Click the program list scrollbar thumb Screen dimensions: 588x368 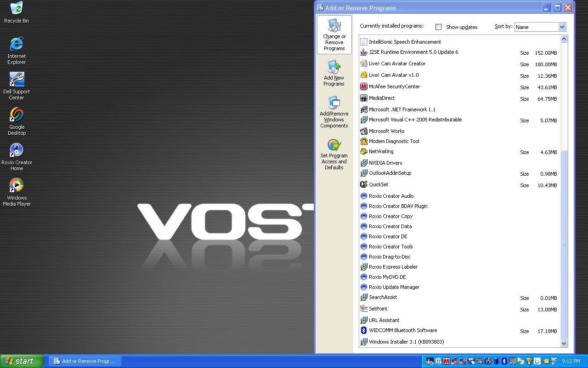(564, 245)
